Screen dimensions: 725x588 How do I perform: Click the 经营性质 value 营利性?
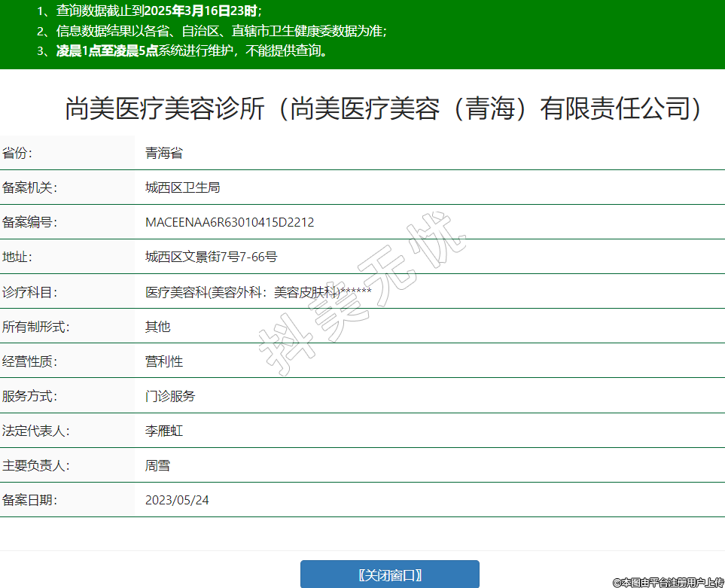(x=163, y=361)
